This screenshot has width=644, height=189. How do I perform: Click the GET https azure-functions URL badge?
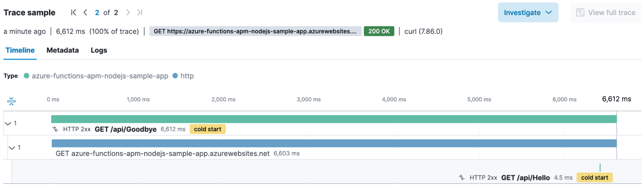(255, 32)
